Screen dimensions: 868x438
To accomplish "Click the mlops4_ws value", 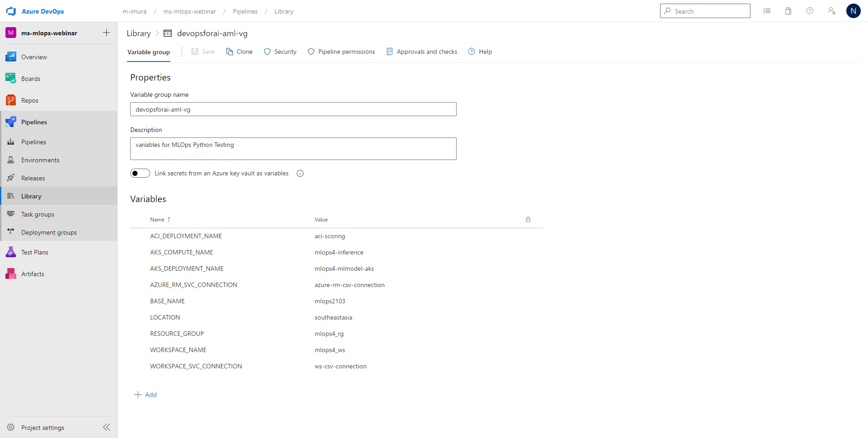I will tap(330, 350).
